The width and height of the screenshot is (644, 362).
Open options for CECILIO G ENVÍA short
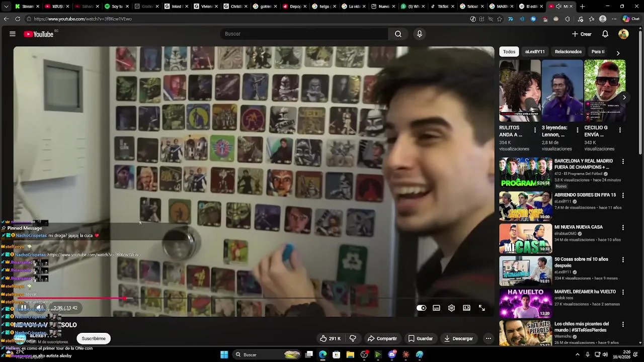coord(620,130)
